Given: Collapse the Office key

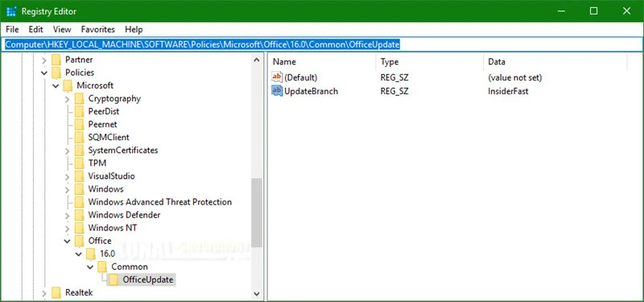Looking at the screenshot, I should pos(68,241).
